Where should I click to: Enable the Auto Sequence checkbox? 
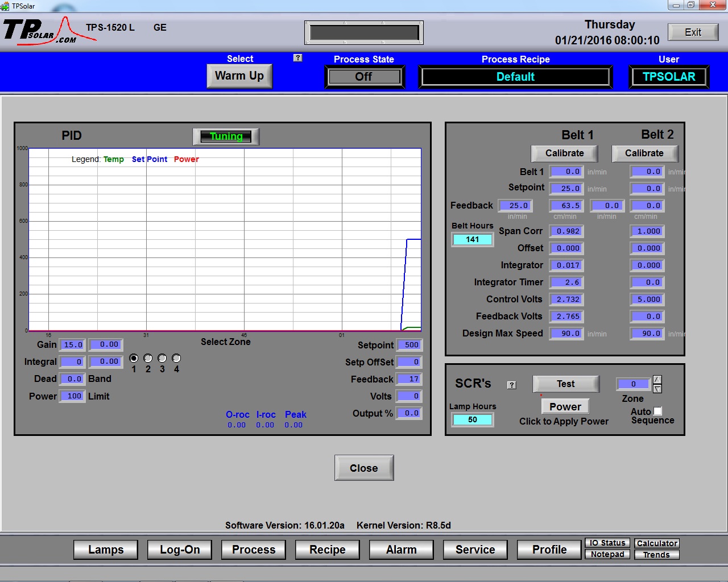[x=658, y=411]
